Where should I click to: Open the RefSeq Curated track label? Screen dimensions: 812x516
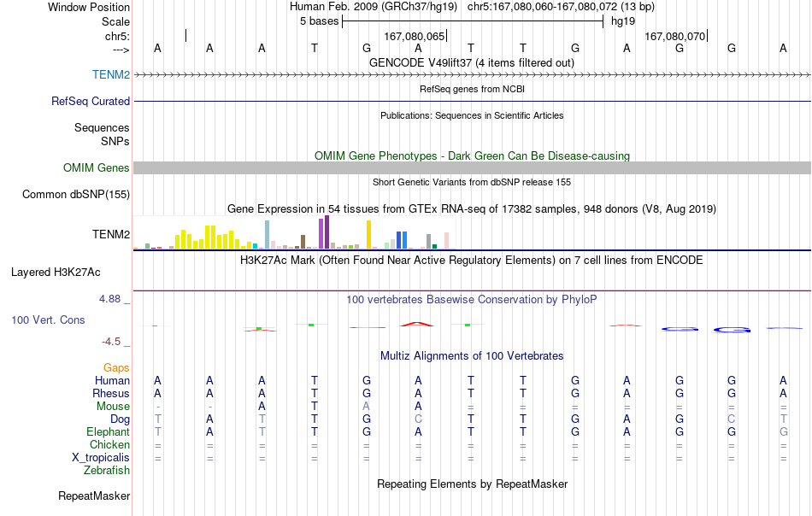(90, 101)
